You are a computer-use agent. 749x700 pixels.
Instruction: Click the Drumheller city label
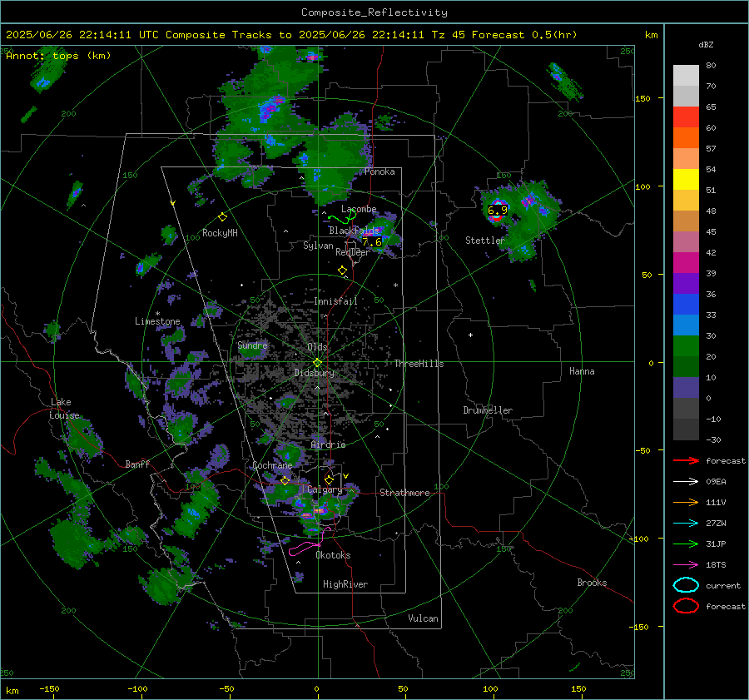coord(487,410)
